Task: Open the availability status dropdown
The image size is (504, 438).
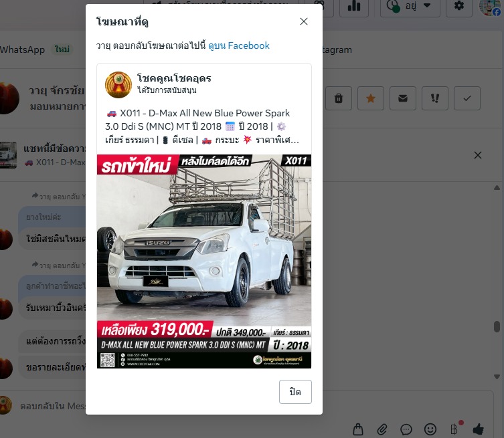Action: (x=410, y=7)
